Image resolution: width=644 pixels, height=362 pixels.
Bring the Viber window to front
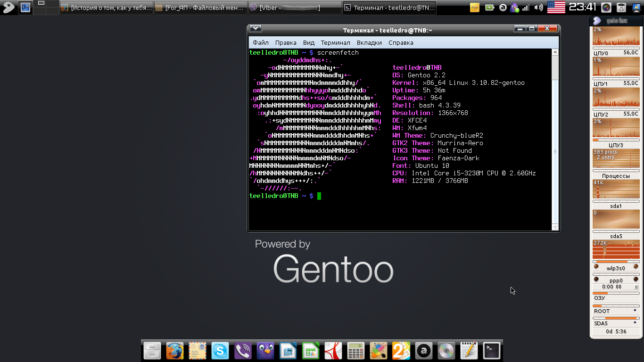[295, 8]
